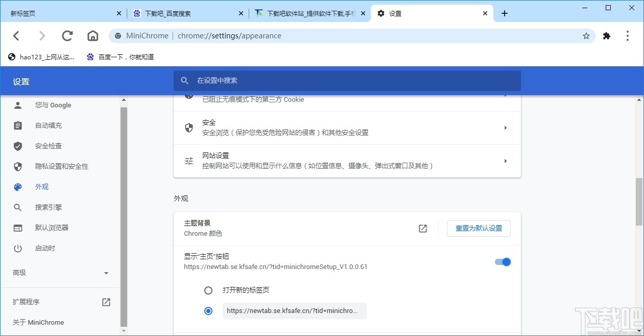Open the 百度一下，你就知道 bookmark
The image size is (644, 336).
click(x=120, y=57)
